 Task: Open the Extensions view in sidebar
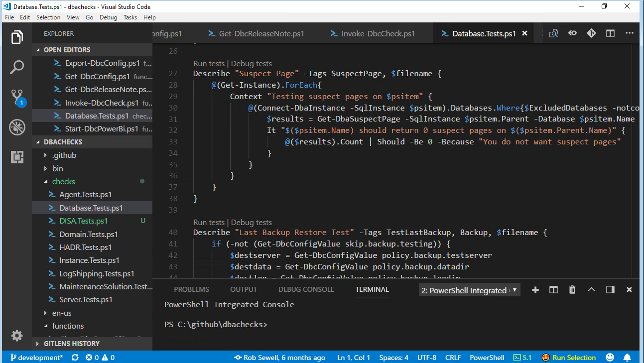point(17,157)
